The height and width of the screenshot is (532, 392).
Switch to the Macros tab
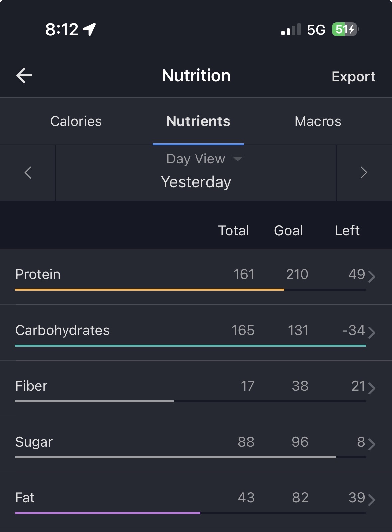318,121
